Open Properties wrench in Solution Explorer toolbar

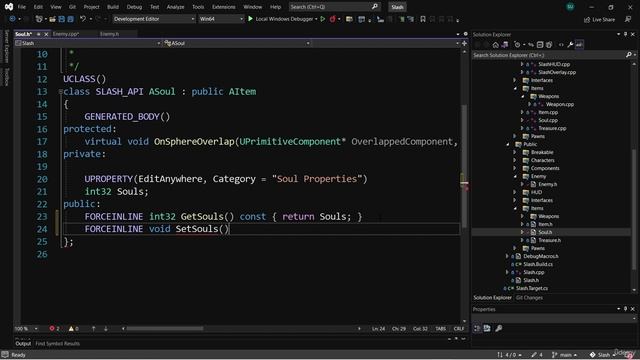tap(570, 44)
